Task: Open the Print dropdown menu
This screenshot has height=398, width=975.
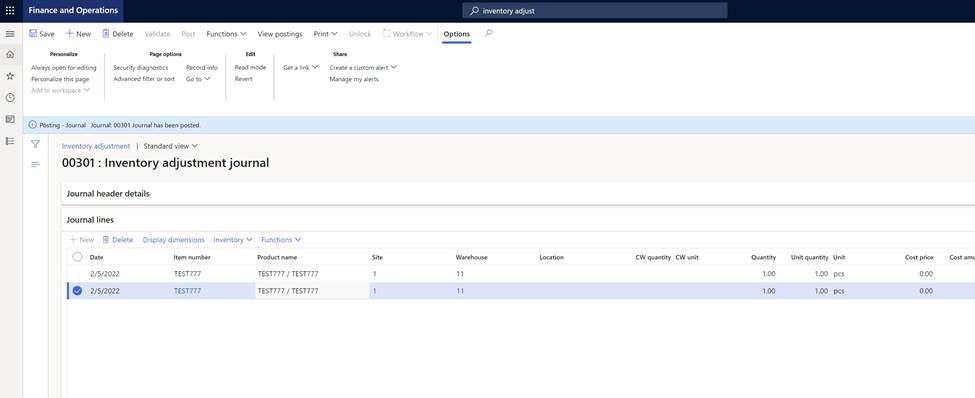Action: 326,34
